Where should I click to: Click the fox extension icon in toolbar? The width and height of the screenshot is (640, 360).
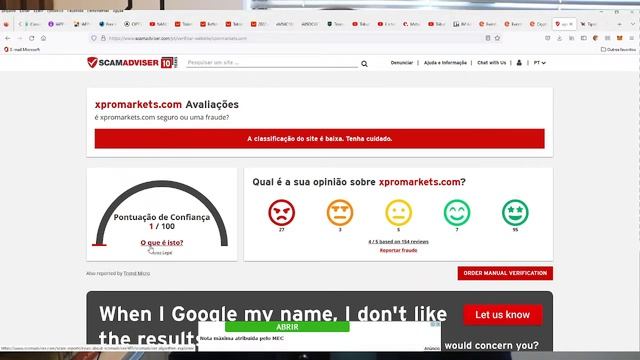pos(620,38)
